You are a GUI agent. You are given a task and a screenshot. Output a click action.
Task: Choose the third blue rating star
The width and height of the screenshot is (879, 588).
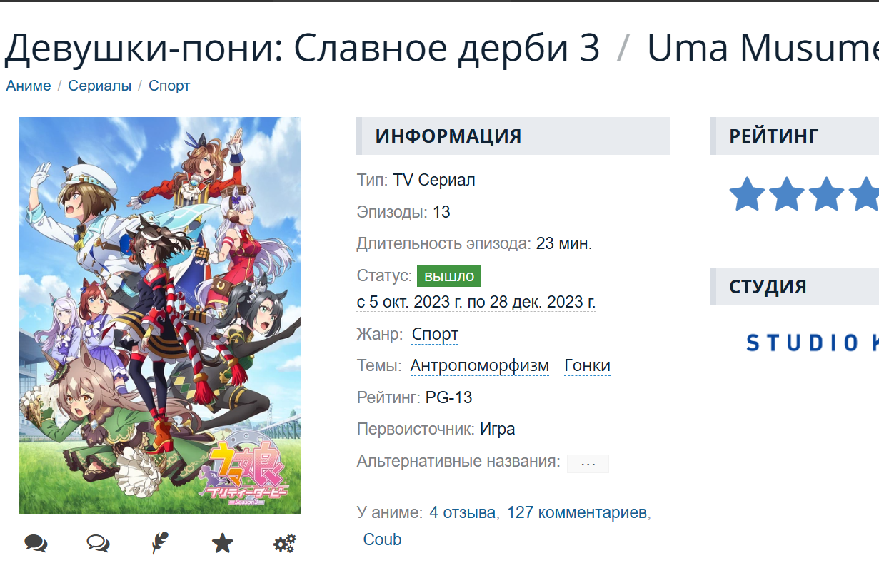tap(826, 194)
